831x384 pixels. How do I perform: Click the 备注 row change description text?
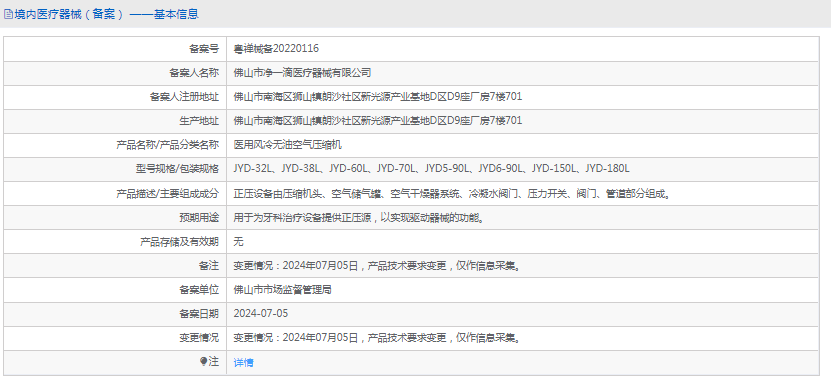pyautogui.click(x=377, y=265)
